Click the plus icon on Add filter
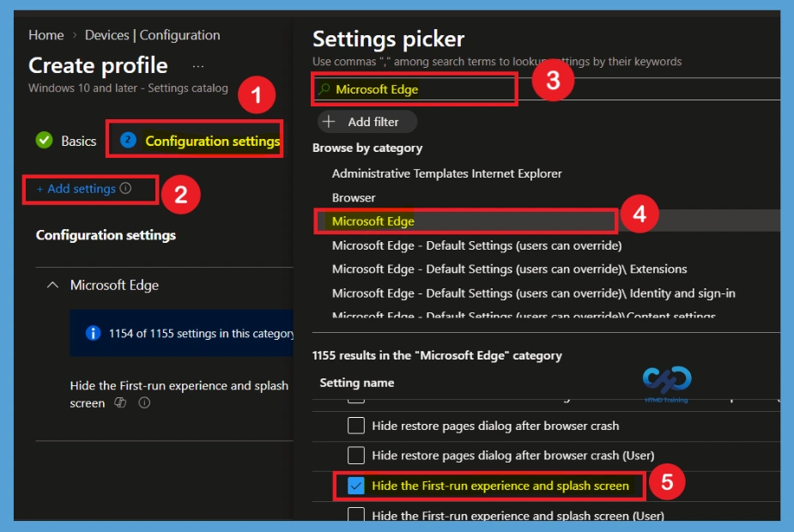794x532 pixels. [x=329, y=122]
